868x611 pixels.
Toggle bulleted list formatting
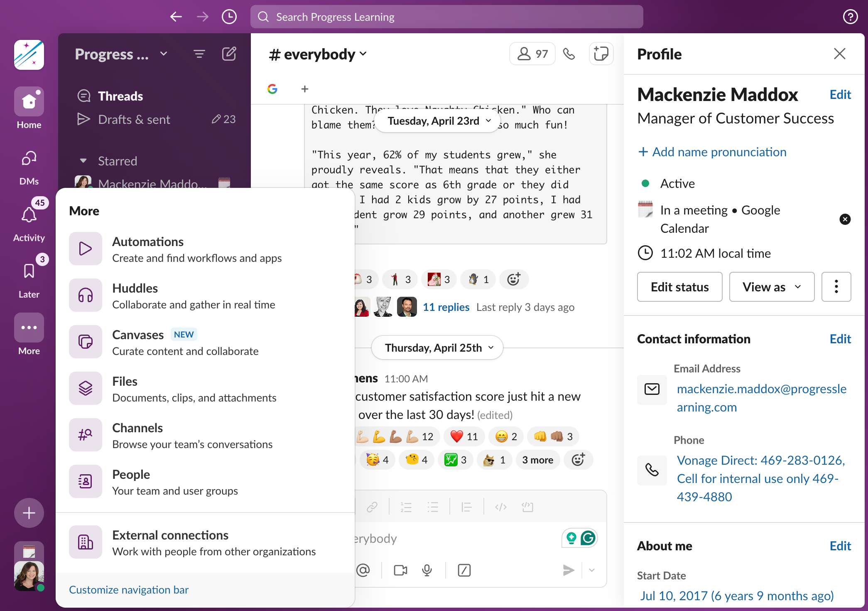click(x=433, y=507)
